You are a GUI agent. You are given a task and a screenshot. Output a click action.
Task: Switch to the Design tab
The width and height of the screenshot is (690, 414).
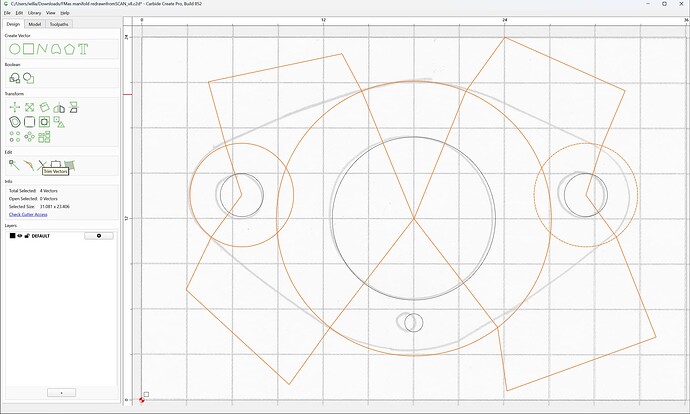point(13,24)
